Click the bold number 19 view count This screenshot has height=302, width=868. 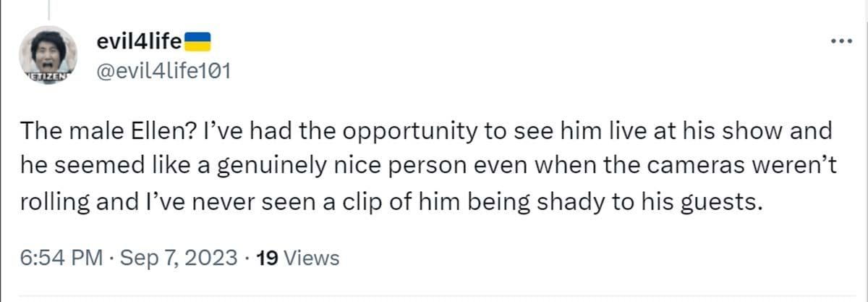[x=270, y=257]
